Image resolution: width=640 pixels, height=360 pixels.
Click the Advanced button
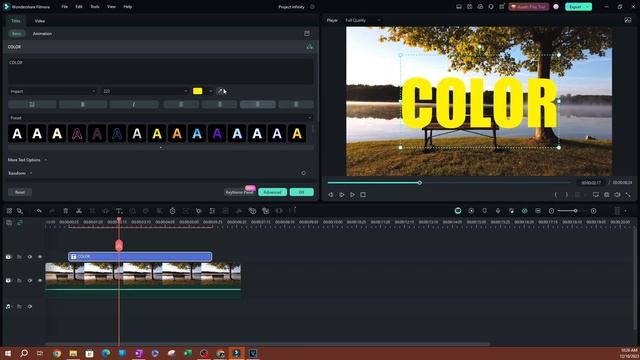click(x=272, y=192)
